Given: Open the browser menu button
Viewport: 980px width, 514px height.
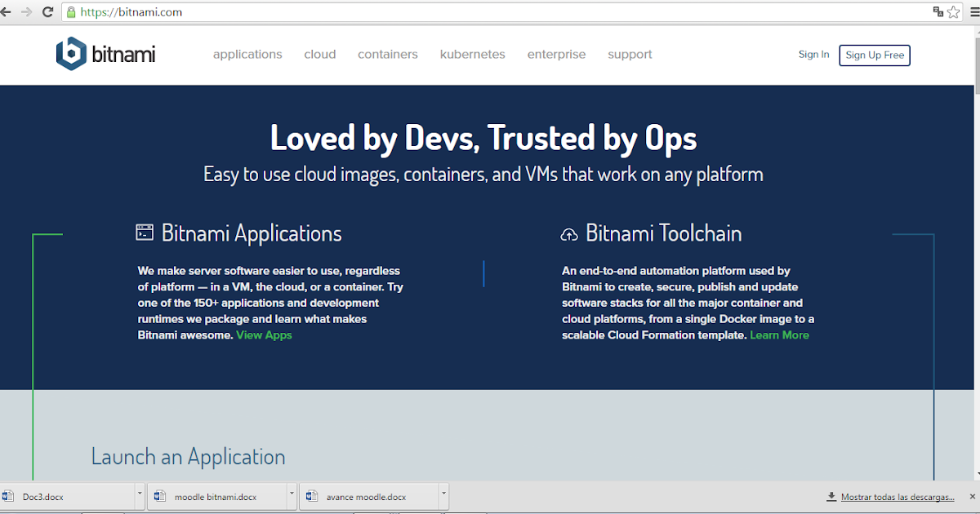Looking at the screenshot, I should click(x=972, y=12).
